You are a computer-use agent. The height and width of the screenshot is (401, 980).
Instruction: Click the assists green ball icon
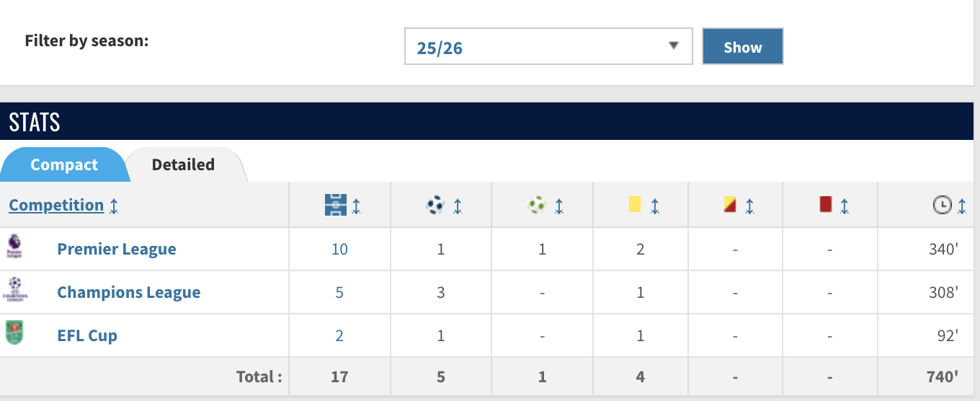coord(536,206)
